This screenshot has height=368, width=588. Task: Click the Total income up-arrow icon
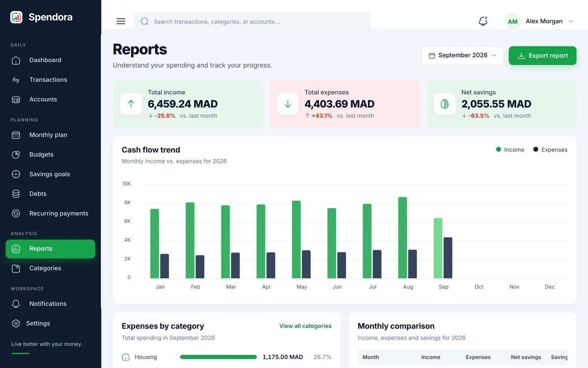pos(131,104)
